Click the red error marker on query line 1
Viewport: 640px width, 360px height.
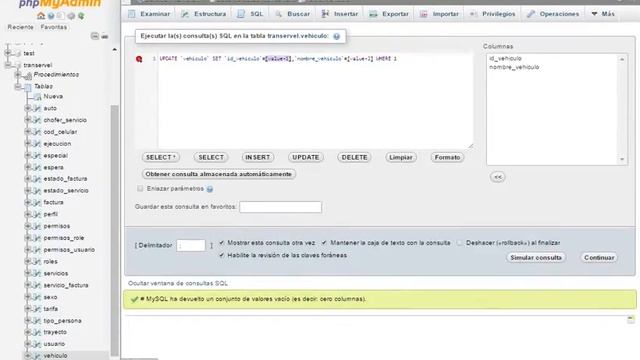139,59
